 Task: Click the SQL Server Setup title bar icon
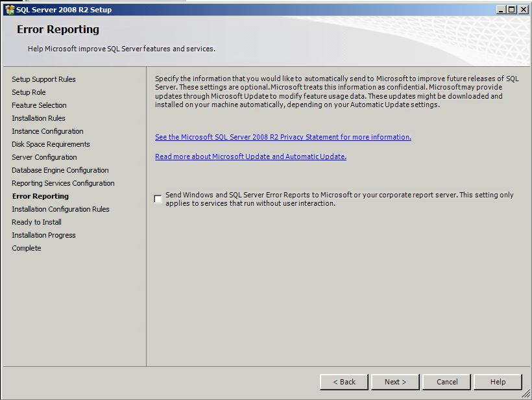coord(10,10)
